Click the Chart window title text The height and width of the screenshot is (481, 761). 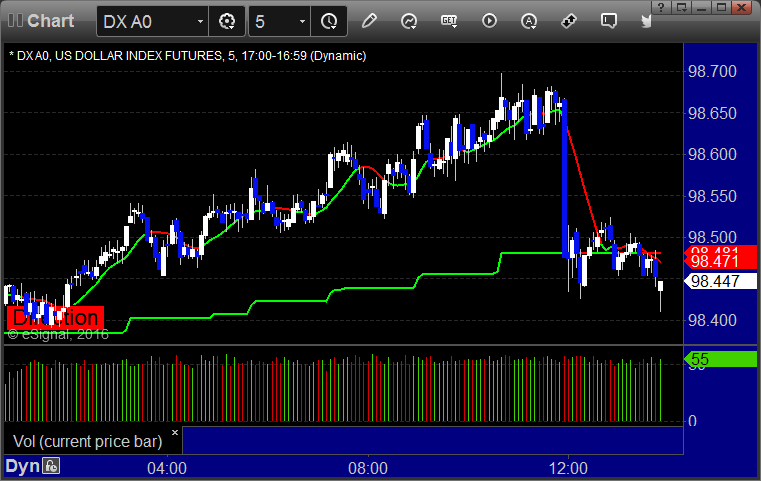[x=50, y=21]
